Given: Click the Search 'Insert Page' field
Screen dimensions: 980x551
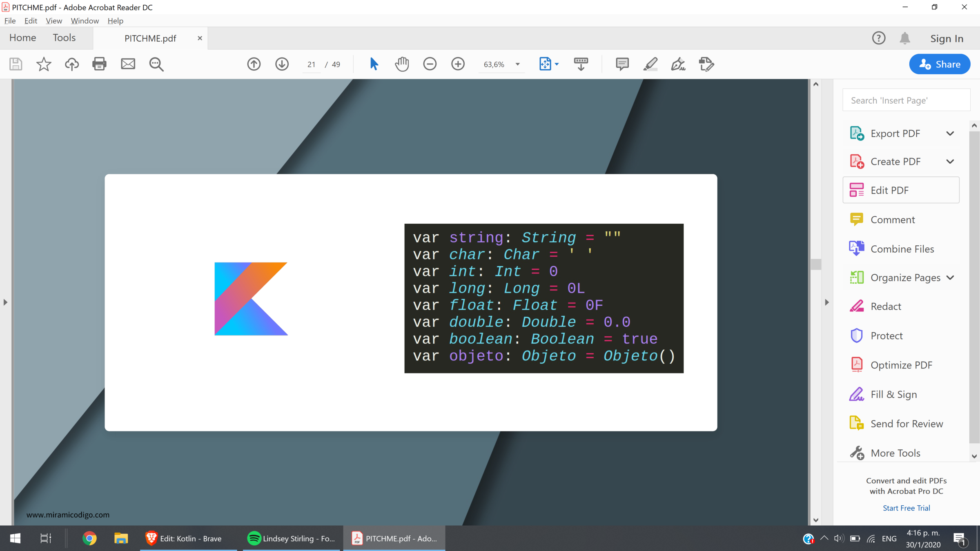Looking at the screenshot, I should click(906, 100).
